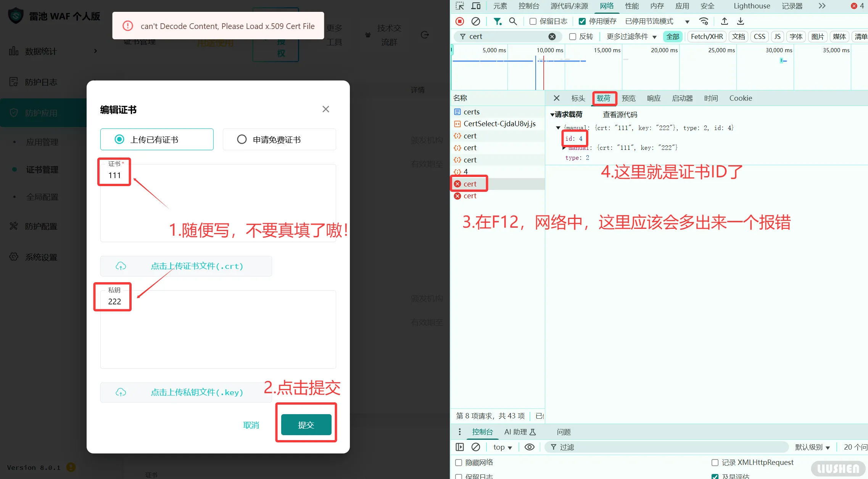Screen dimensions: 868x479
Task: Open network throttling conditions wifi icon
Action: [x=704, y=21]
